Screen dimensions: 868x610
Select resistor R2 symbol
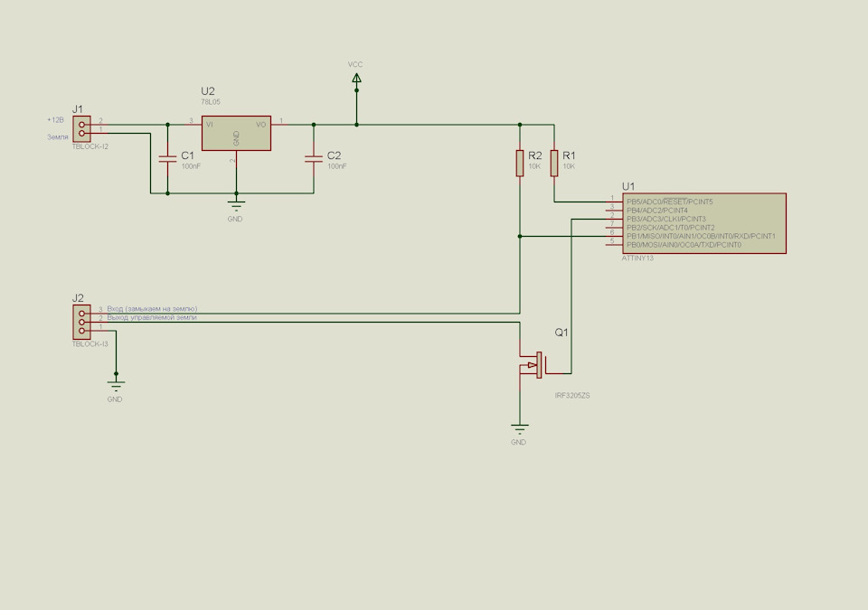pos(520,164)
